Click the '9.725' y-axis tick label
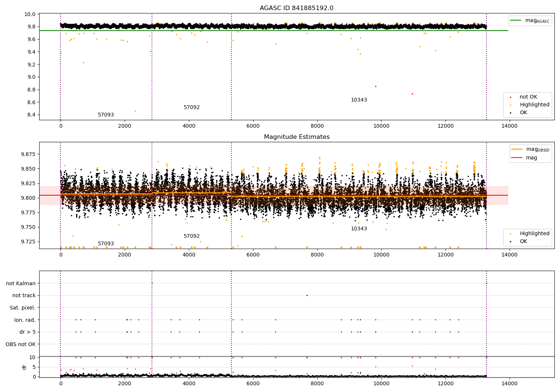The width and height of the screenshot is (560, 392). pyautogui.click(x=29, y=242)
